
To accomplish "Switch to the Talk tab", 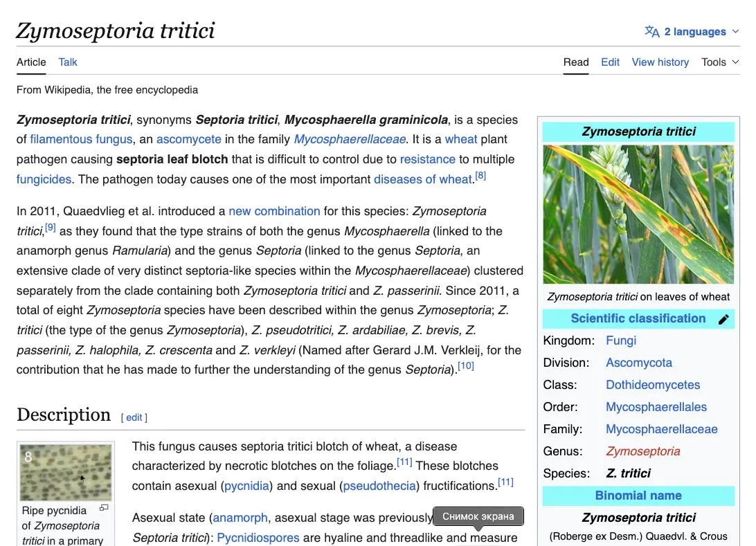I will coord(68,62).
